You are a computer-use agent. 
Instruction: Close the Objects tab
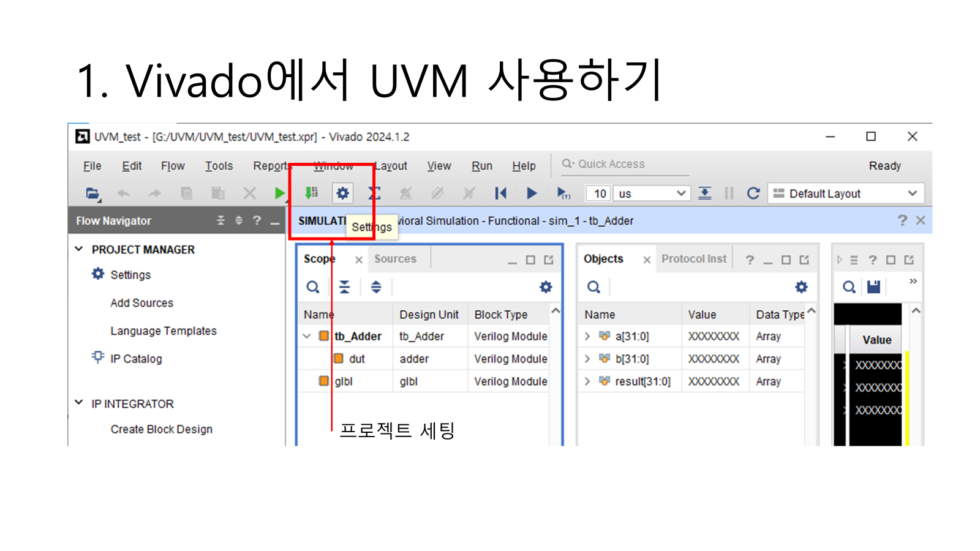[x=647, y=260]
